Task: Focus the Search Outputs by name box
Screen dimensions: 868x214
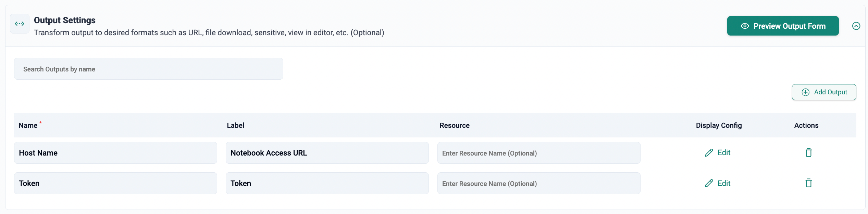Action: point(148,69)
